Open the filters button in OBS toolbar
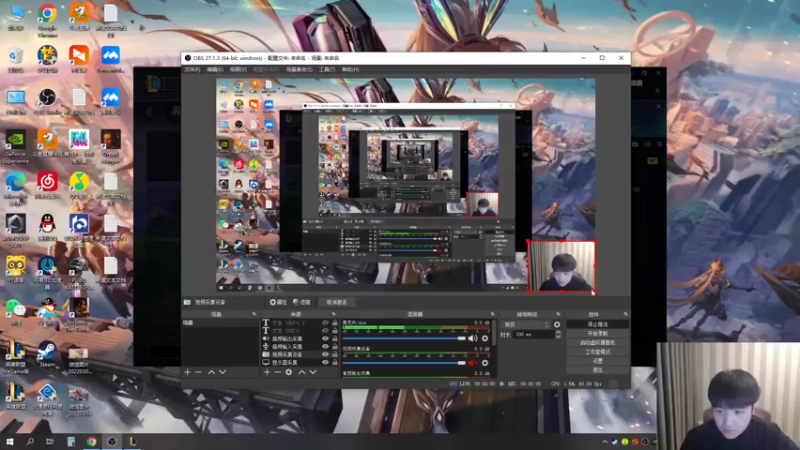 click(x=302, y=302)
